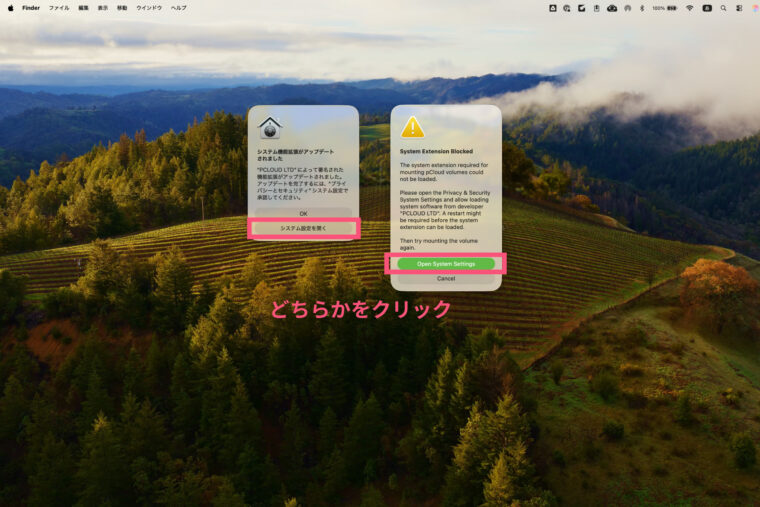Image resolution: width=760 pixels, height=507 pixels.
Task: Open Control Center icon
Action: [x=739, y=8]
